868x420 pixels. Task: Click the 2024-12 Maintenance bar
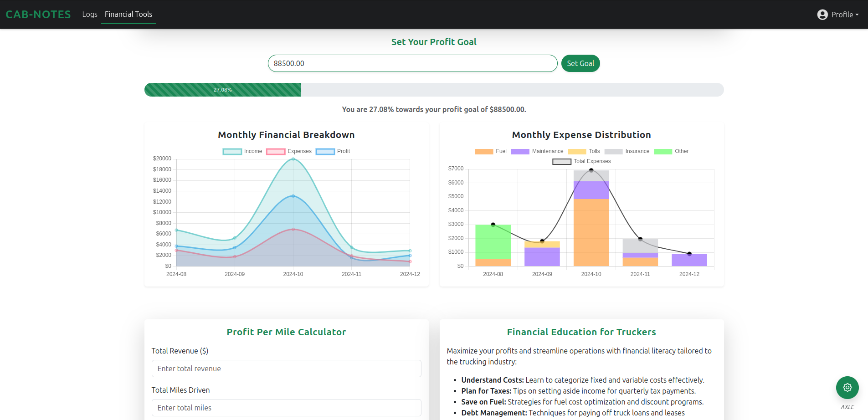click(x=689, y=260)
